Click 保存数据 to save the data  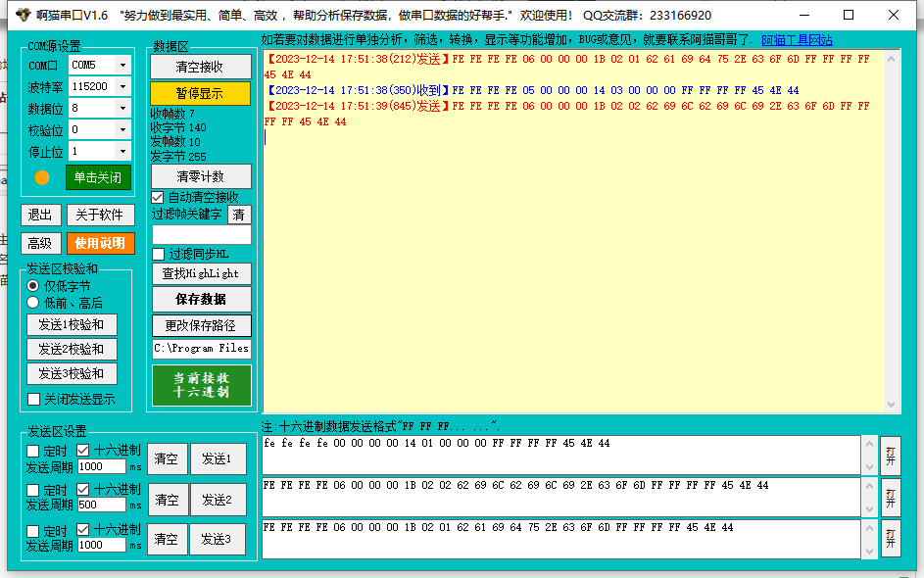pyautogui.click(x=201, y=300)
